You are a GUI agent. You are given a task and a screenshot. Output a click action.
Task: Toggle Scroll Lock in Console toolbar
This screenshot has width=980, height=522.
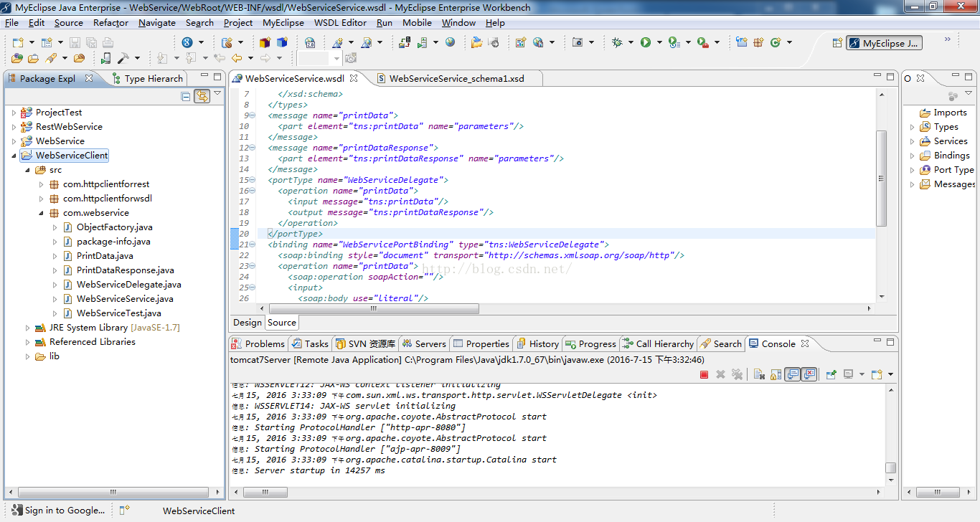click(x=776, y=374)
